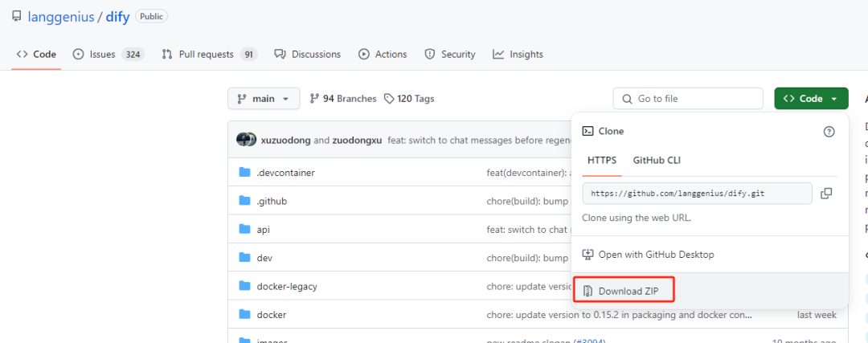Open the dify repository link

coord(117,17)
